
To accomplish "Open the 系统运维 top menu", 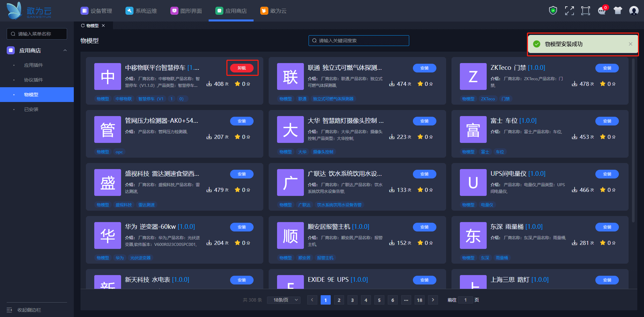I will (141, 11).
